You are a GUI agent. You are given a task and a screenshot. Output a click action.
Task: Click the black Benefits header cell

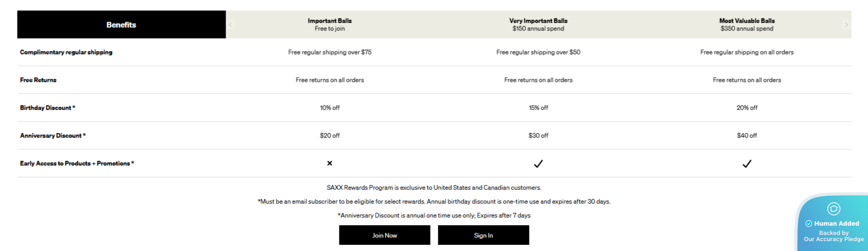coord(122,25)
